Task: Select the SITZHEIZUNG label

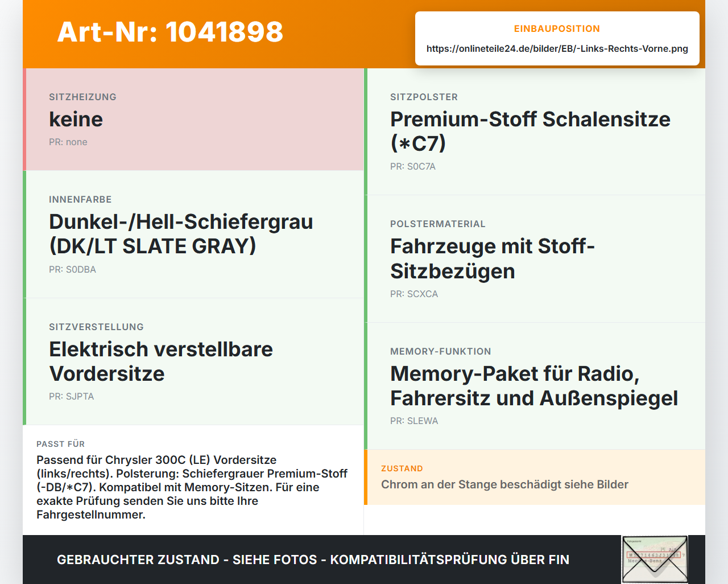Action: click(x=82, y=97)
